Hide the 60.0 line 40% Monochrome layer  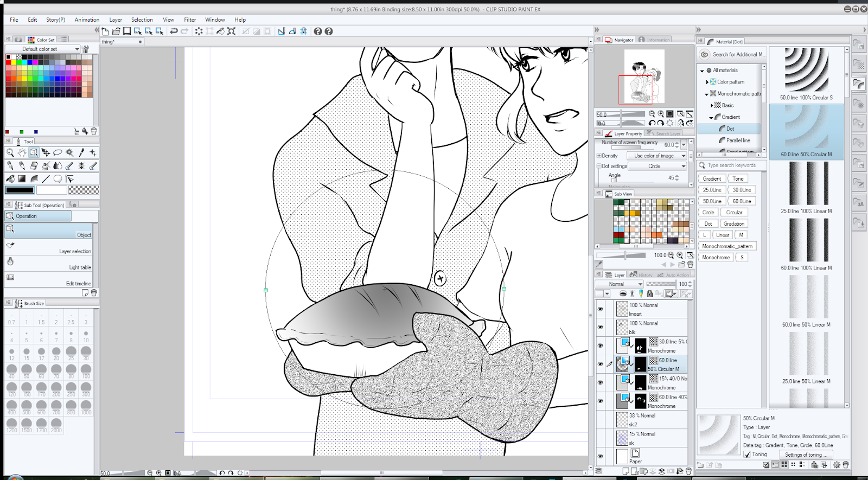600,401
